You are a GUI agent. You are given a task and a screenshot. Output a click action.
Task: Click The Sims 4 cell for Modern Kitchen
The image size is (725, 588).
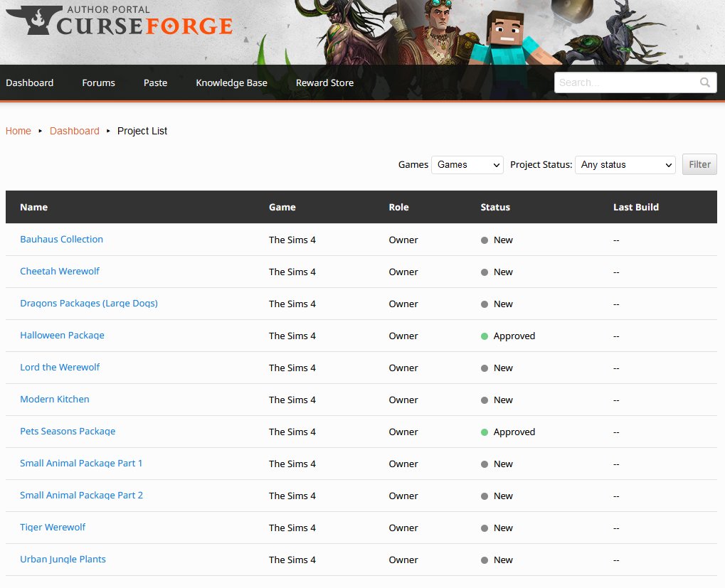(x=292, y=400)
